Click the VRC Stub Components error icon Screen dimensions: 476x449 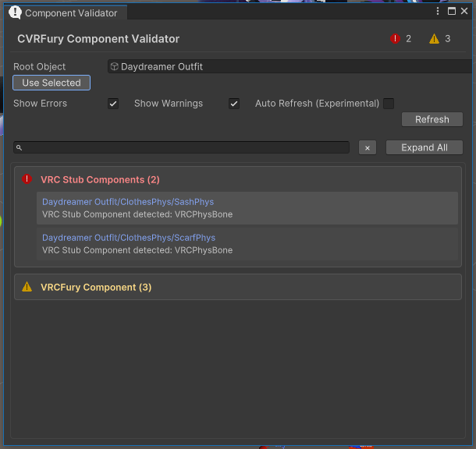(27, 179)
